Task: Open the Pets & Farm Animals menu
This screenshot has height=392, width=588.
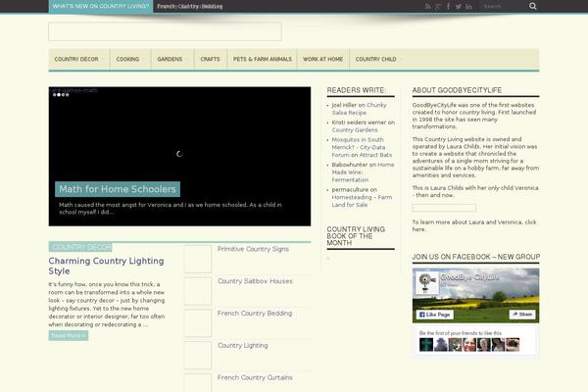Action: pos(262,59)
